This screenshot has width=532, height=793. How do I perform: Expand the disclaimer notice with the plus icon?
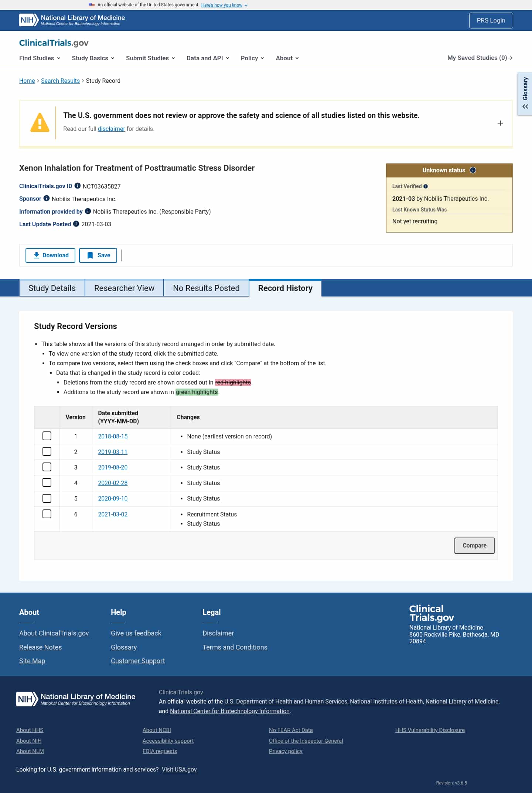500,123
